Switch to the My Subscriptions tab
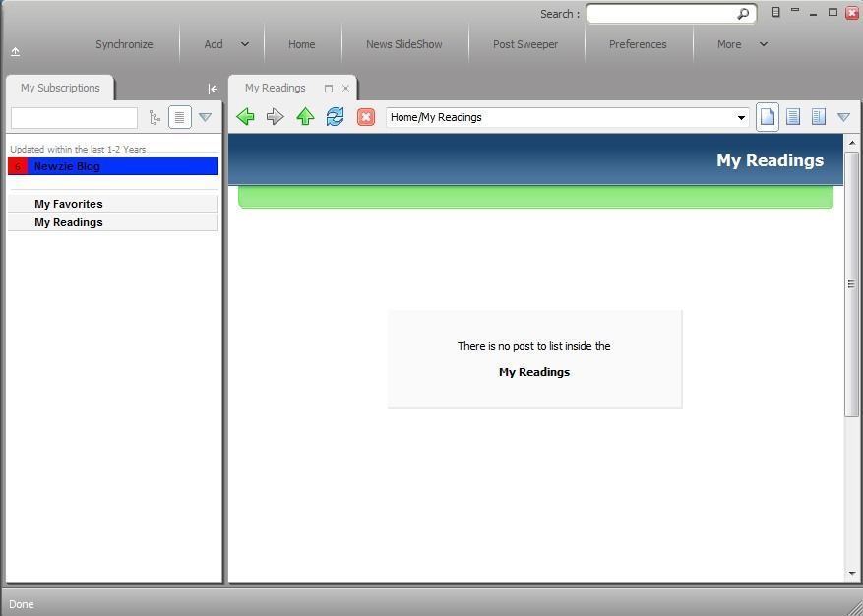This screenshot has width=863, height=616. point(60,88)
